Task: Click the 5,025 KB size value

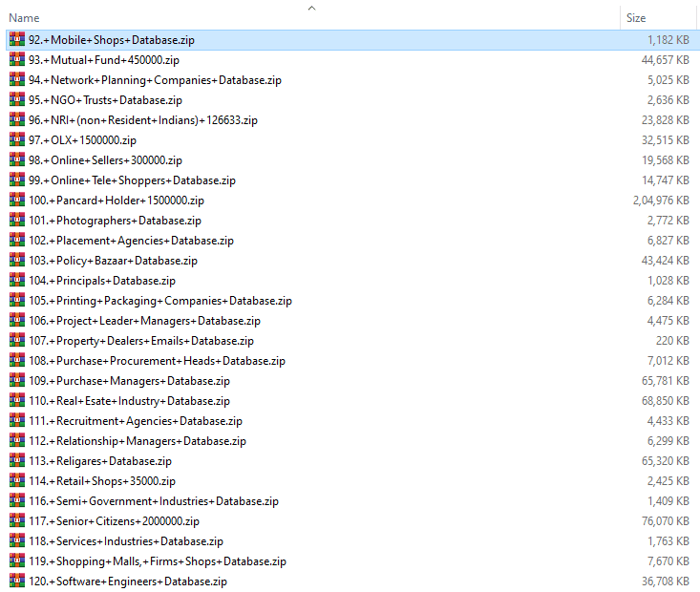Action: point(668,80)
